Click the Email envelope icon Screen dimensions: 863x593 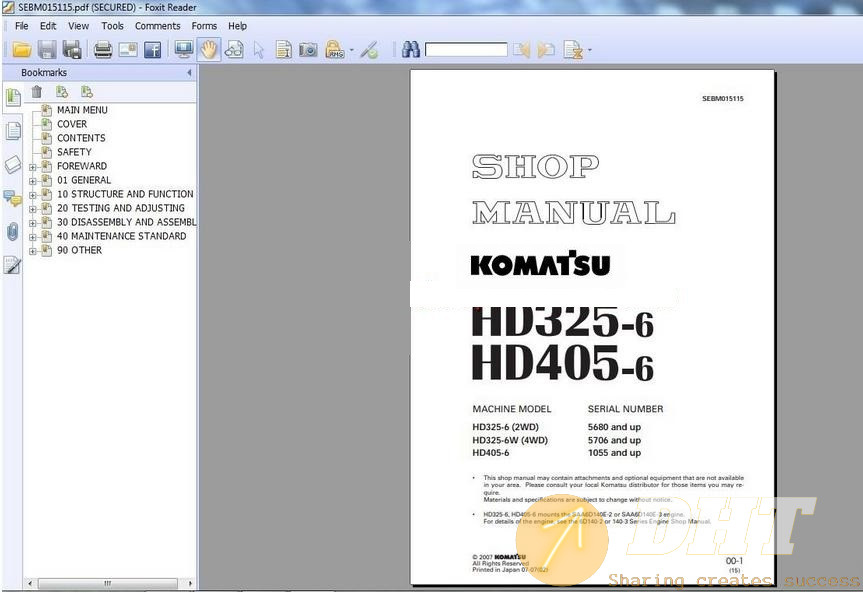tap(128, 50)
